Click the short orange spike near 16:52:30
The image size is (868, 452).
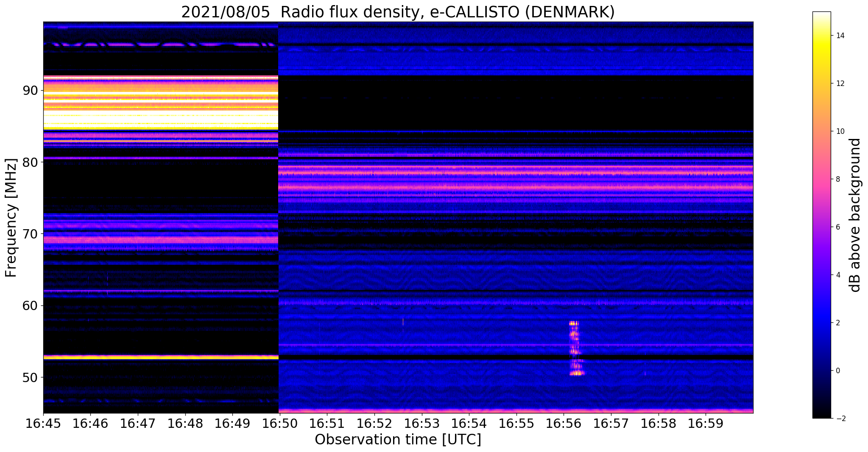point(403,322)
